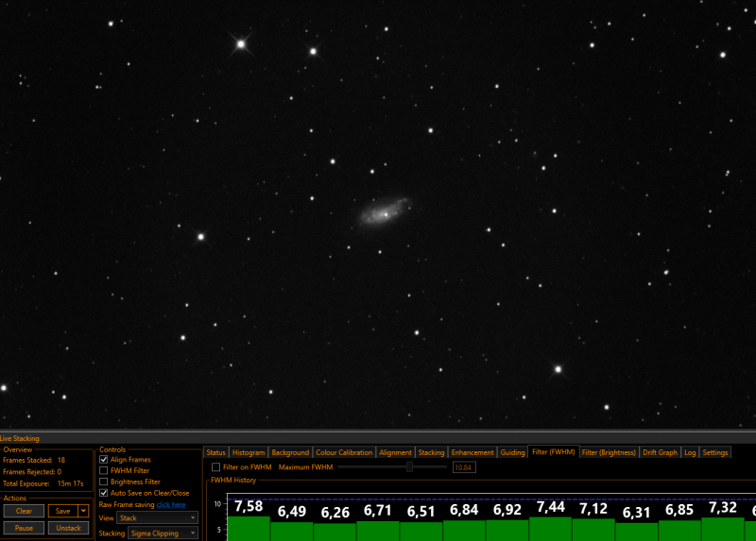This screenshot has height=541, width=756.
Task: Check the Filter on FWHM box
Action: point(216,467)
